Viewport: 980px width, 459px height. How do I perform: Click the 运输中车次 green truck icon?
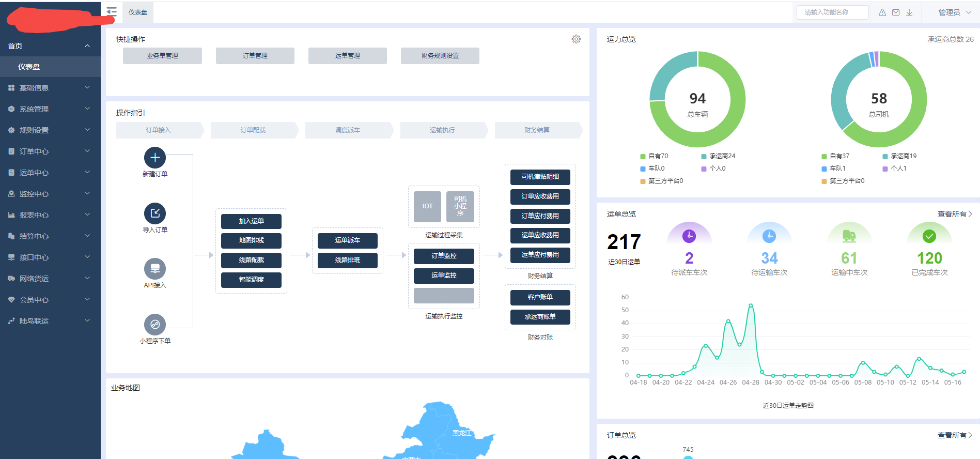[x=849, y=236]
